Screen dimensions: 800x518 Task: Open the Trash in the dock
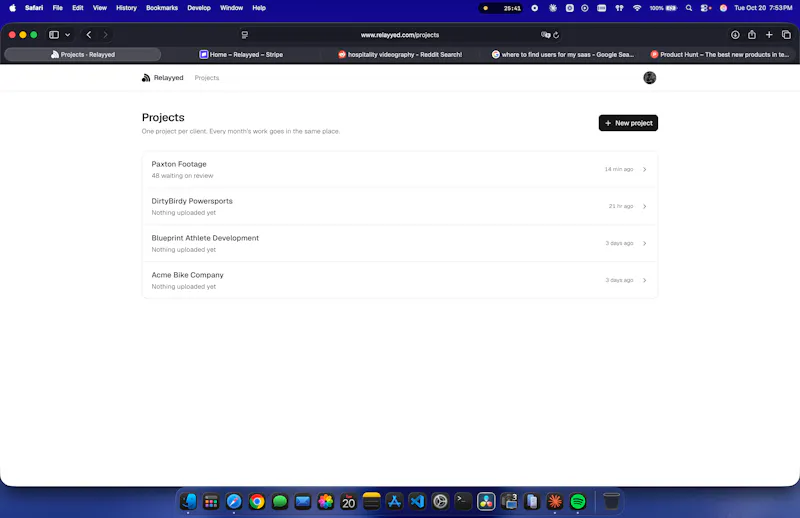click(x=611, y=502)
